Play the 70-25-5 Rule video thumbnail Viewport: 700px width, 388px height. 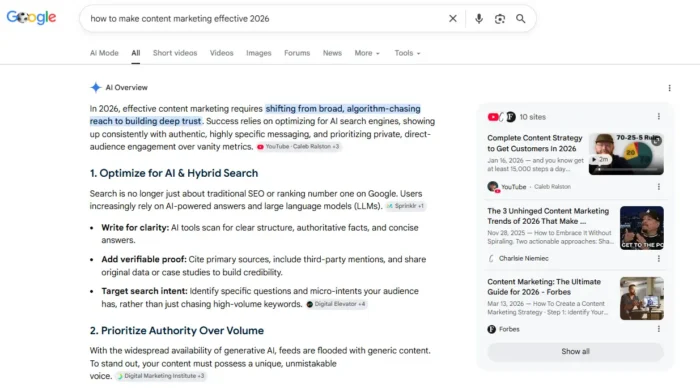pos(626,154)
